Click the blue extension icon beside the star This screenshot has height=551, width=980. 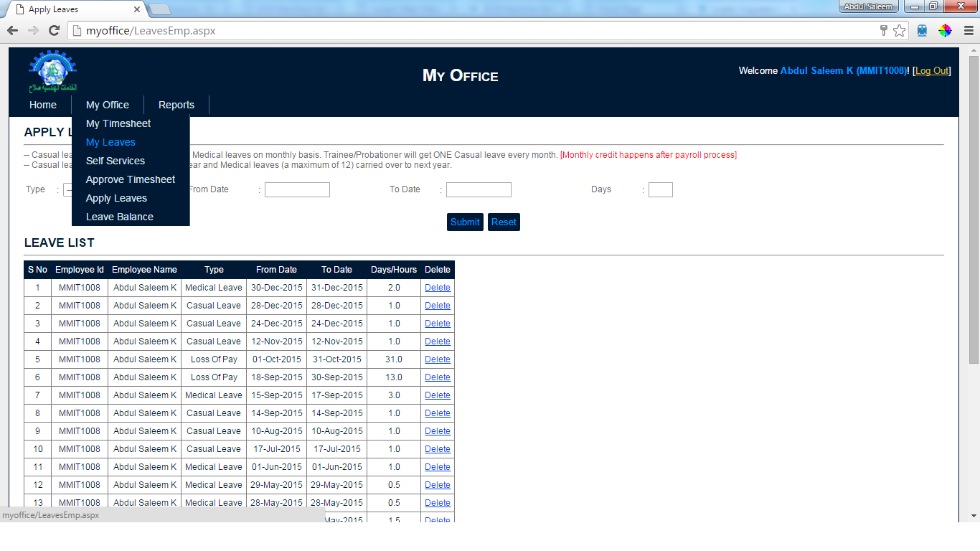(922, 31)
